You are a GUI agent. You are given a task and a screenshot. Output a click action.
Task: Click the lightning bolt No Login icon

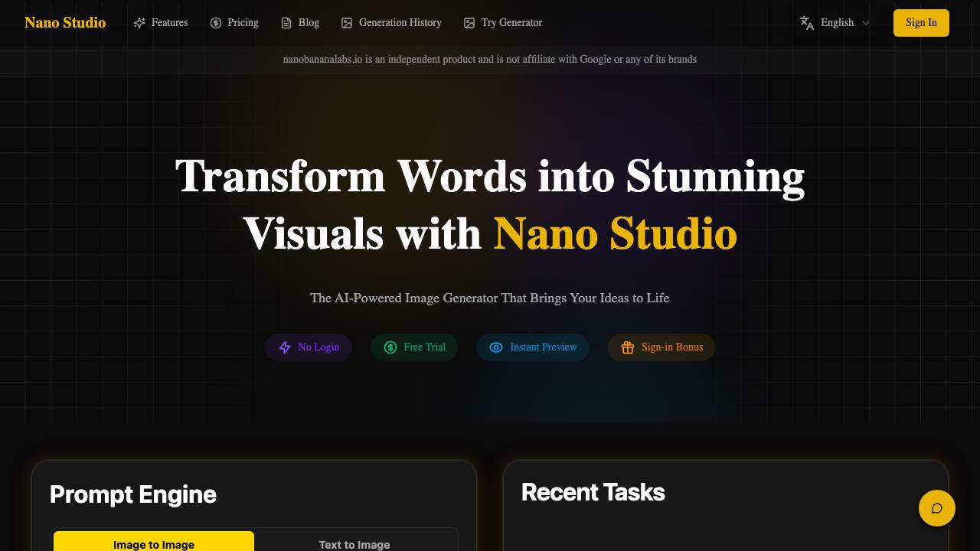[285, 347]
